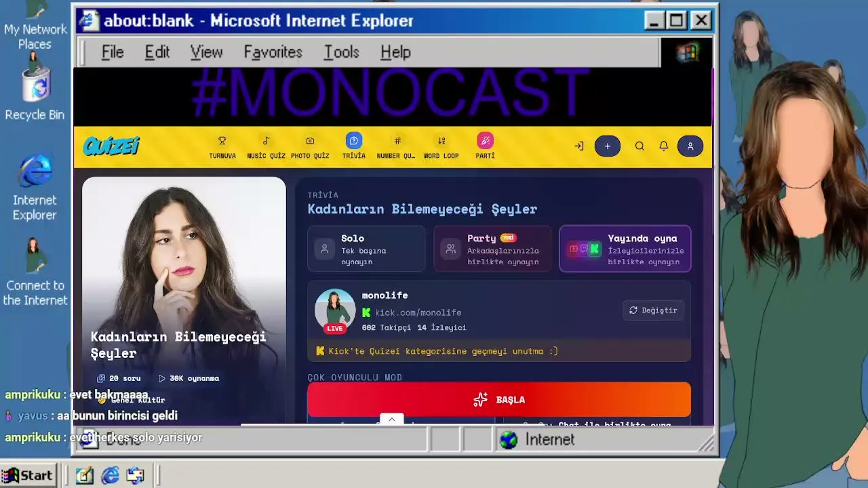Image resolution: width=868 pixels, height=488 pixels.
Task: Click the "30K oynanma" play count
Action: pyautogui.click(x=189, y=378)
